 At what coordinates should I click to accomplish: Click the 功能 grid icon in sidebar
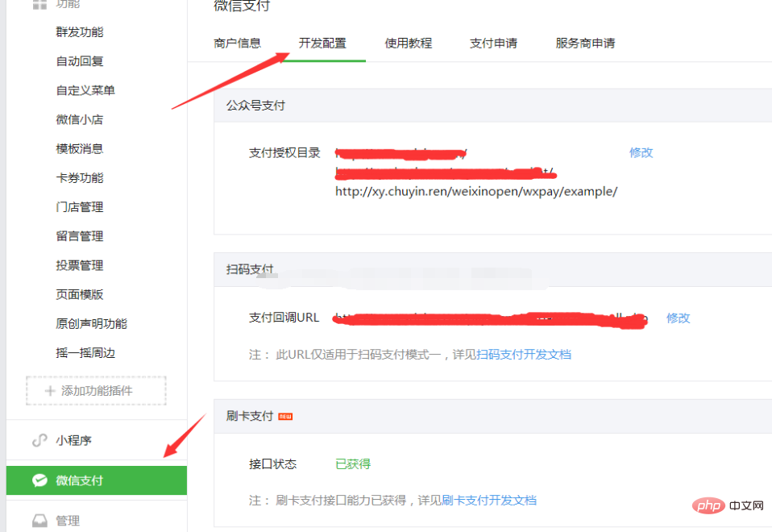click(x=39, y=4)
